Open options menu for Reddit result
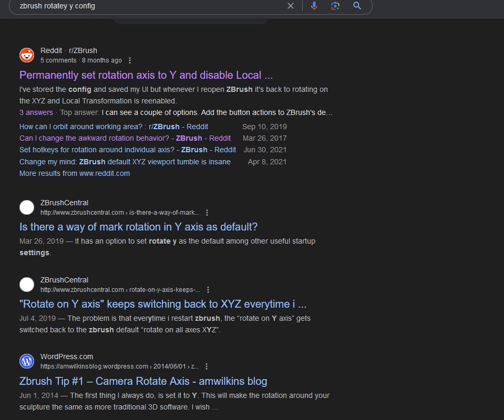 (130, 60)
